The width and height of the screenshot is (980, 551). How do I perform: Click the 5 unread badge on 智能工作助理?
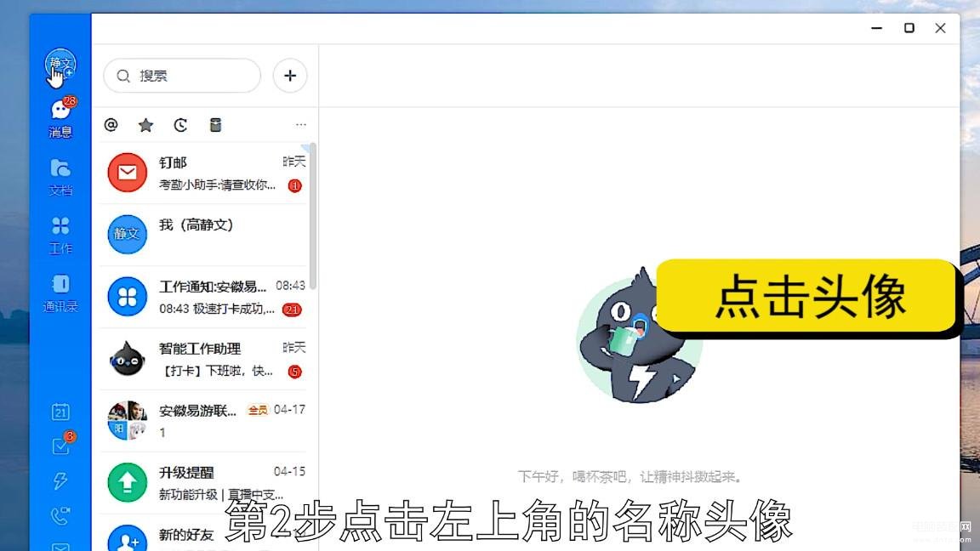tap(294, 372)
